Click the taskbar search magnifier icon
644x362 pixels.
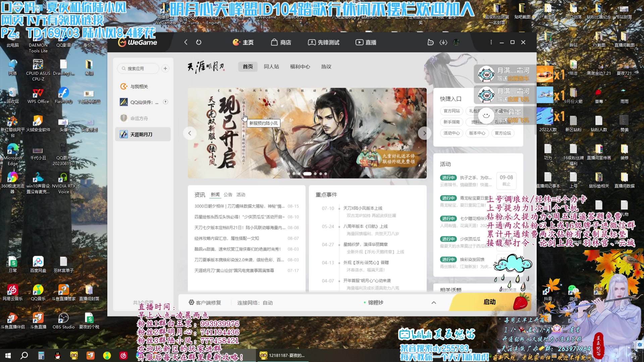pos(24,355)
